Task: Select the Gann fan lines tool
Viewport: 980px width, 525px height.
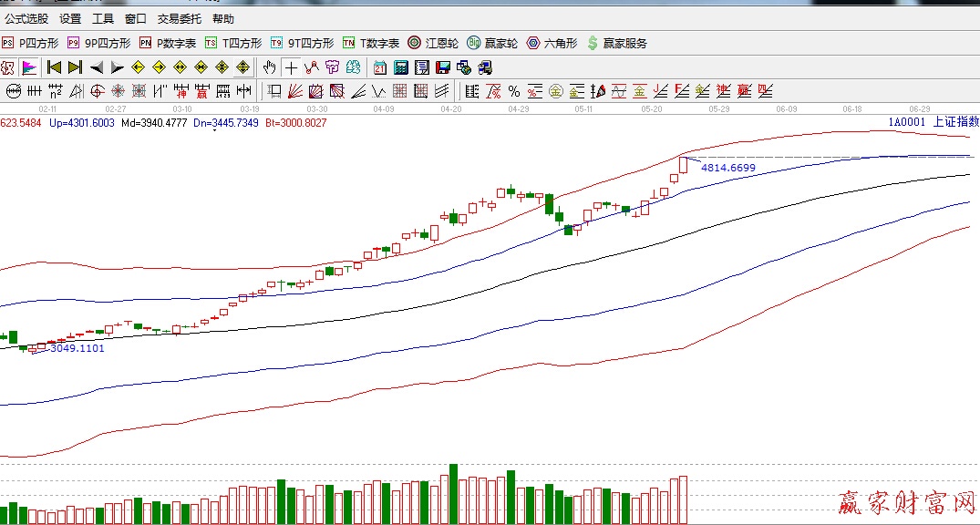Action: click(295, 91)
